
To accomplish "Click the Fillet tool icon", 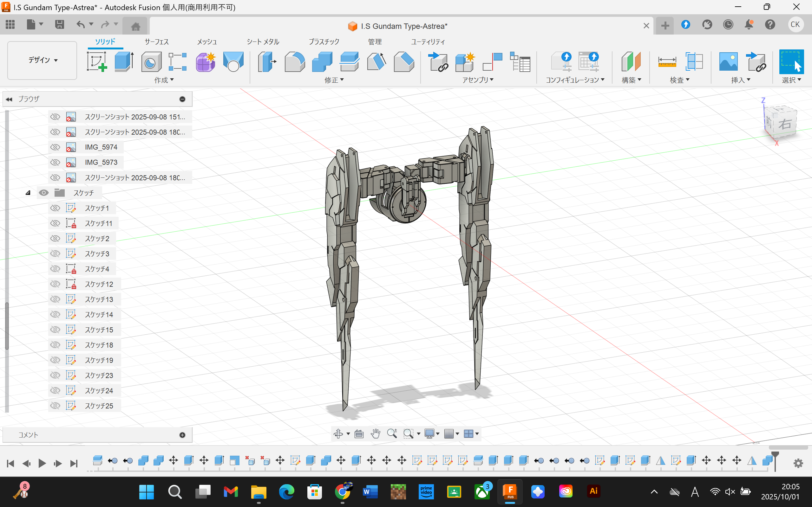I will [294, 62].
